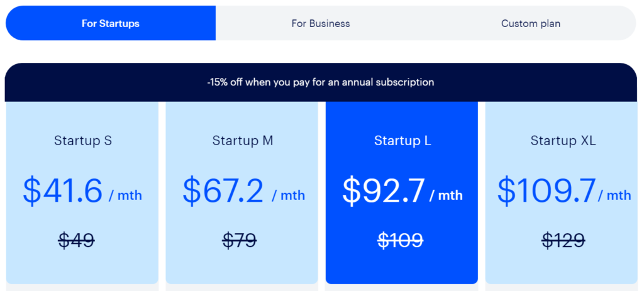The height and width of the screenshot is (291, 644).
Task: Click the $109.7 per month price
Action: (x=564, y=191)
